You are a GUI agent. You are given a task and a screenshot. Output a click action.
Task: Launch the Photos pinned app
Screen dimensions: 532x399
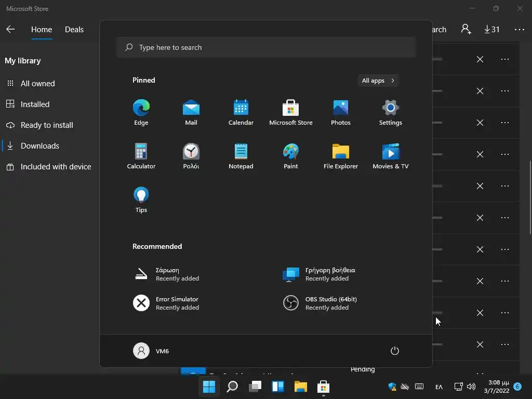[x=341, y=113]
